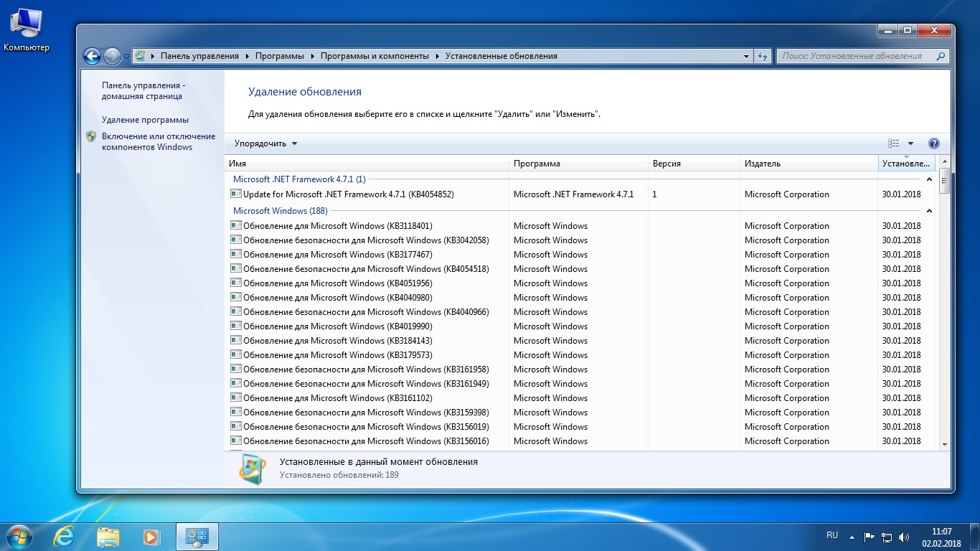
Task: Collapse the Microsoft .NET Framework 4.7.1 group
Action: [x=929, y=179]
